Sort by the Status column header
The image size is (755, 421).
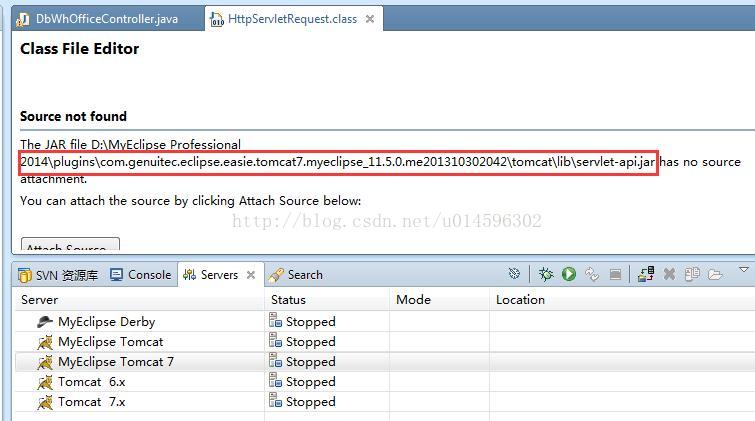click(327, 300)
